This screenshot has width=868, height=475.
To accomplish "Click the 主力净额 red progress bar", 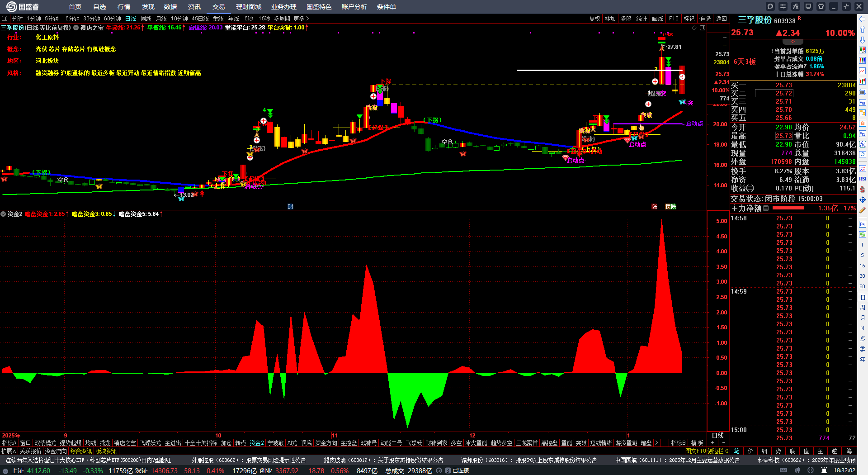I will pos(788,208).
